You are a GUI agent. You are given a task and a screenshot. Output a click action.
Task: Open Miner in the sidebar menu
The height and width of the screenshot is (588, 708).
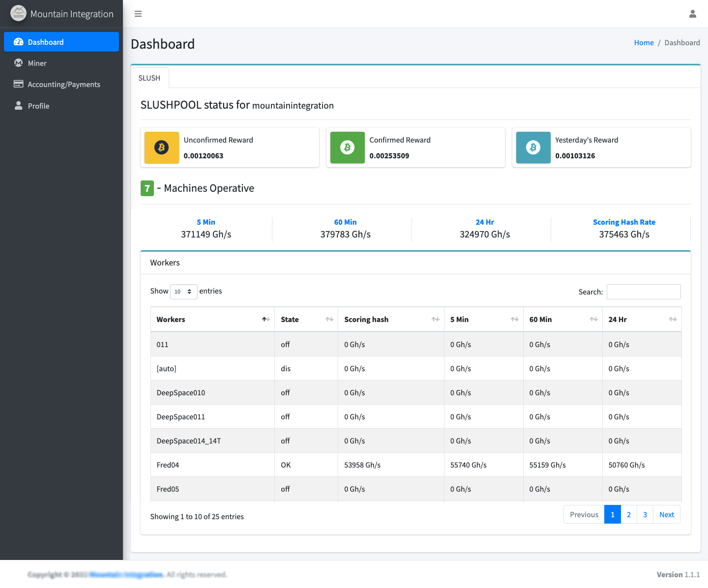coord(61,63)
